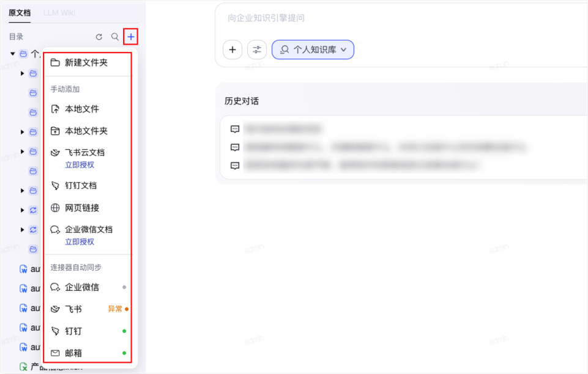
Task: Click the 连接器自动同步 section label
Action: (x=76, y=267)
